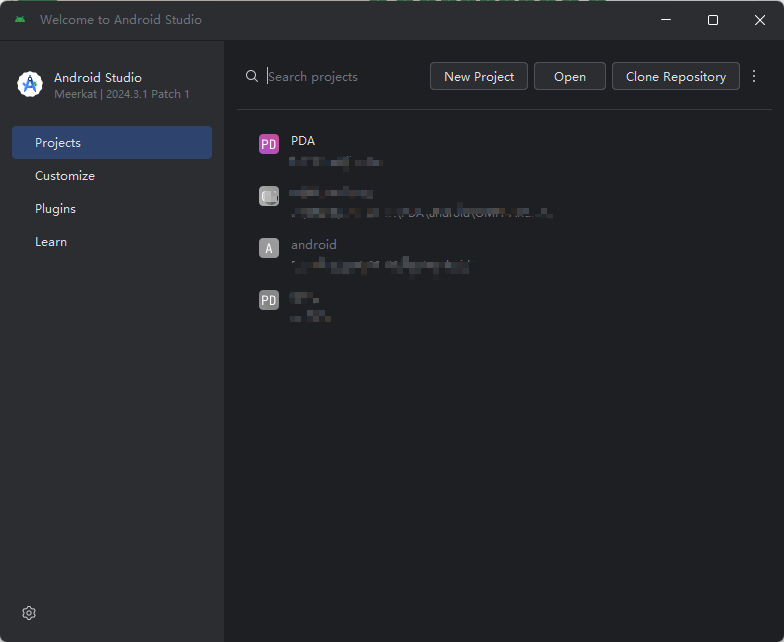Click the pink PD icon of the PDA project
This screenshot has width=784, height=642.
(x=269, y=144)
